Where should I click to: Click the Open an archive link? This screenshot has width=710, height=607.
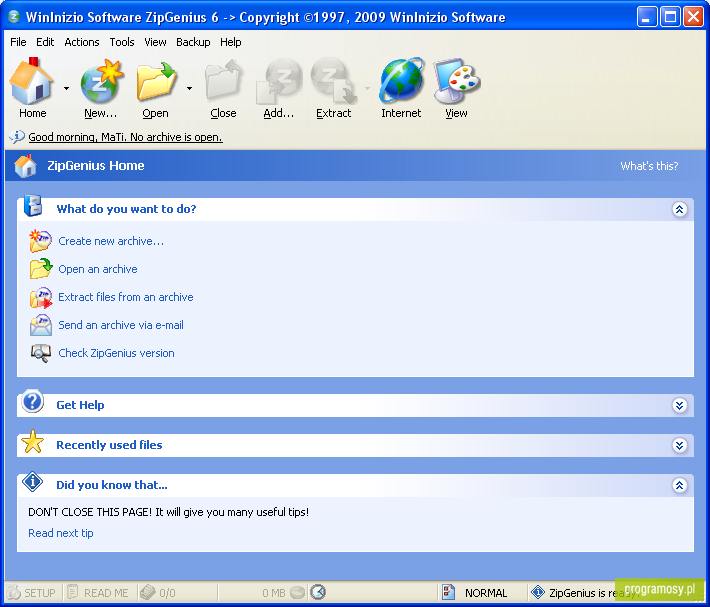pos(98,269)
